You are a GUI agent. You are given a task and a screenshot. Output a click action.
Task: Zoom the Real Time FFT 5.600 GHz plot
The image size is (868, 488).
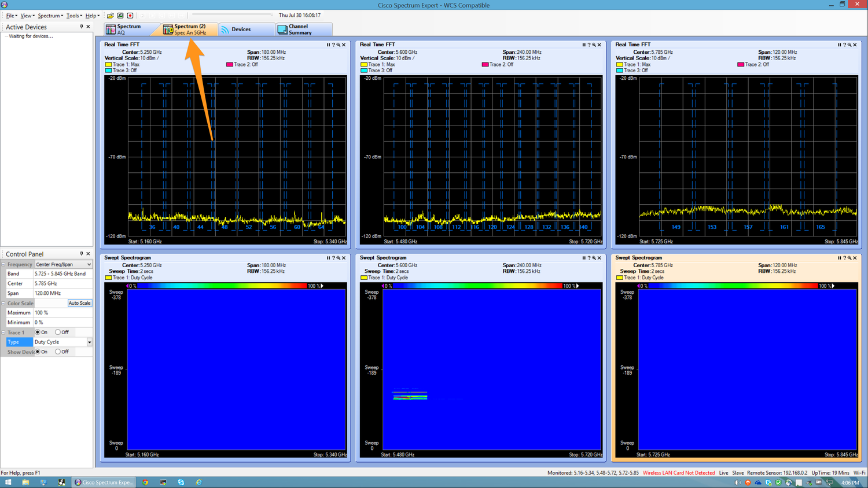[594, 45]
